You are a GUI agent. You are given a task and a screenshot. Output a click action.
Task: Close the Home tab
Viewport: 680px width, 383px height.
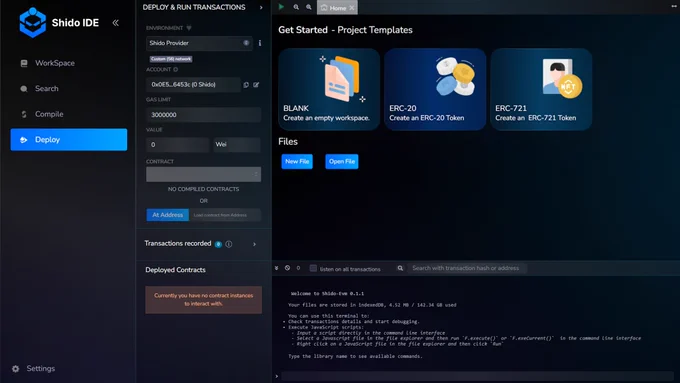(352, 8)
